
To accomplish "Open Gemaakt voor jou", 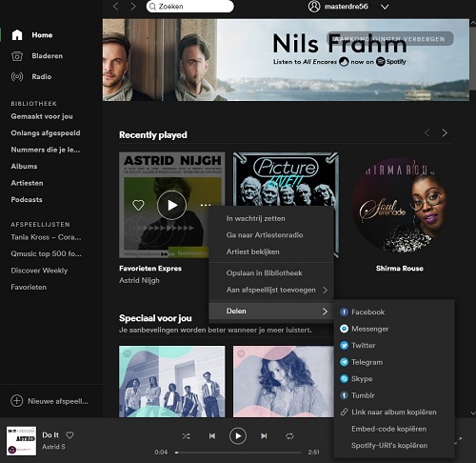I will (42, 116).
